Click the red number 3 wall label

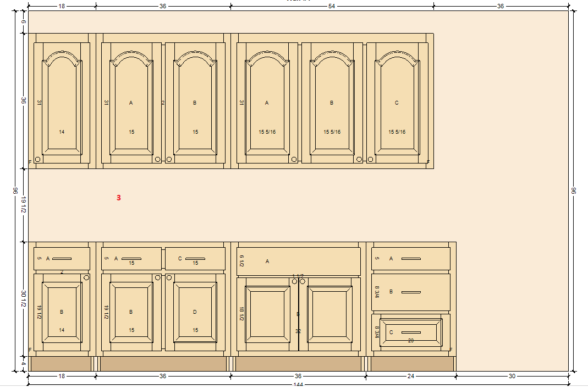(118, 198)
